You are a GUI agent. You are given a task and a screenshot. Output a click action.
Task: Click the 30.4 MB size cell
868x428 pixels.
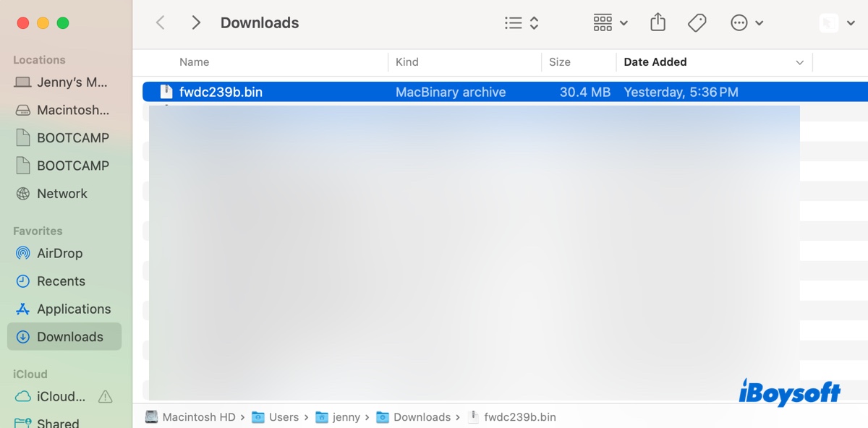[x=585, y=92]
